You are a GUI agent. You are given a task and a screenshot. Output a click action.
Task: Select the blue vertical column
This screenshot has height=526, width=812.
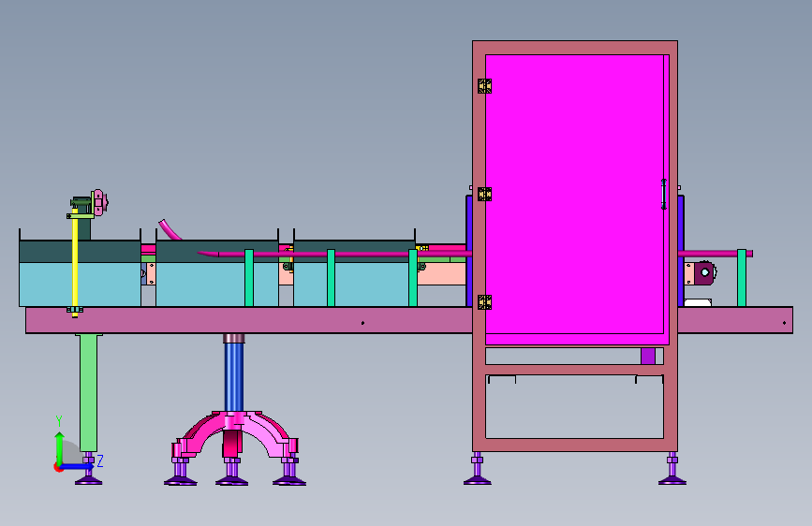point(234,377)
